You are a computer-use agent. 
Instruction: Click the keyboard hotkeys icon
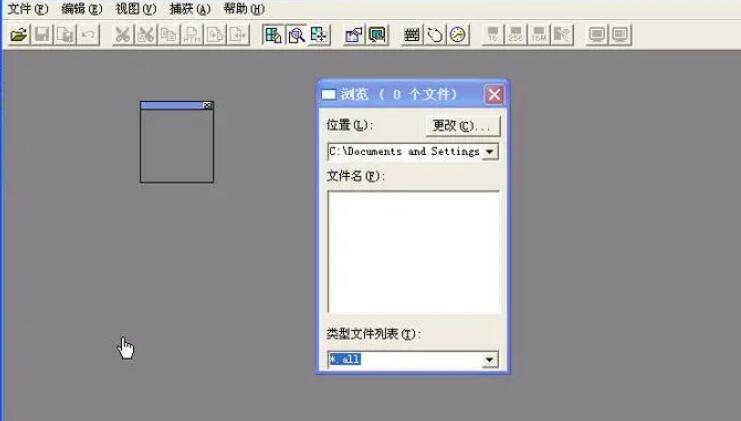click(412, 35)
